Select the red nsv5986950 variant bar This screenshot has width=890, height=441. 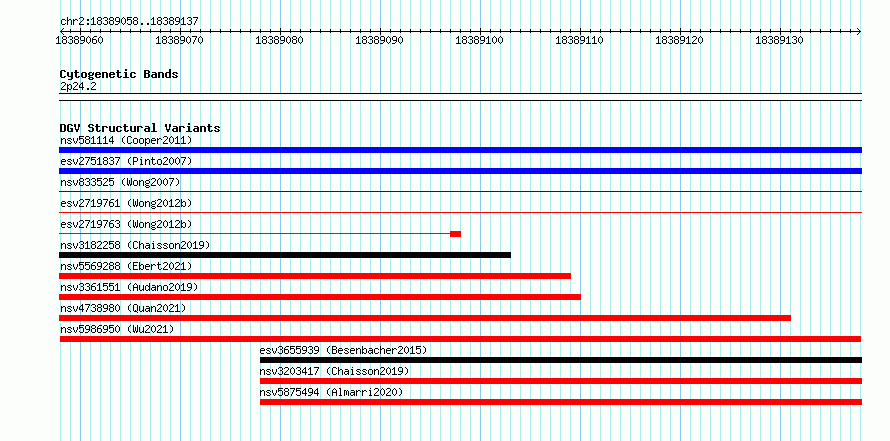coord(460,339)
